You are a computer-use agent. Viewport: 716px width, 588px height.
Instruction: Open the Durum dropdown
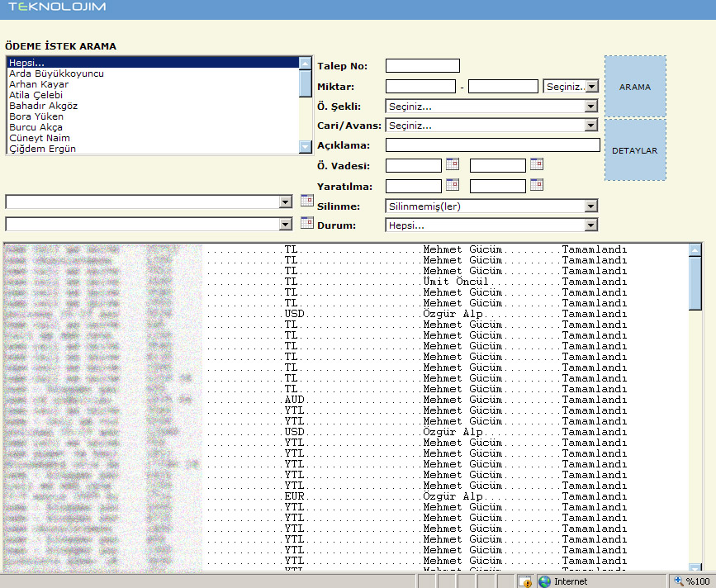tap(590, 225)
